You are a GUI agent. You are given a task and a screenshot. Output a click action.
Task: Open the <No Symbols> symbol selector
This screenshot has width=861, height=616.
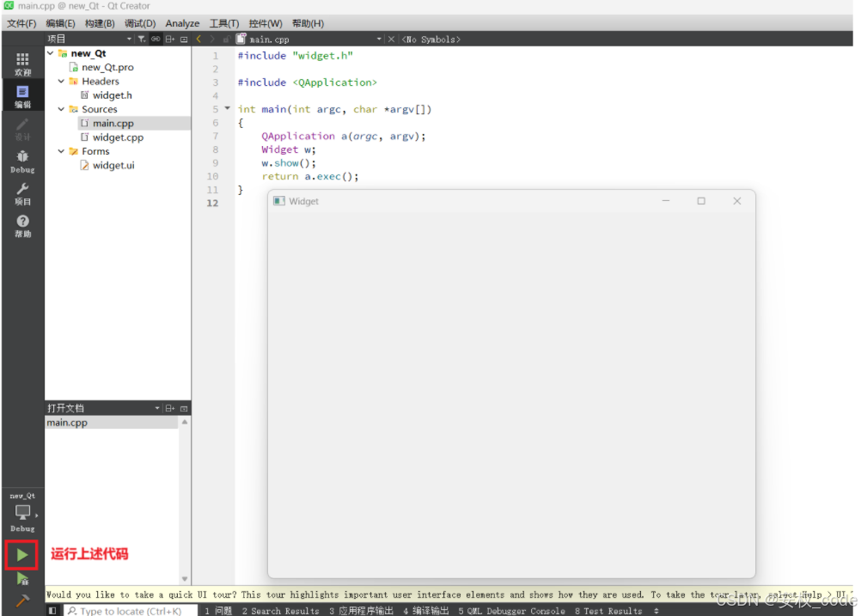(x=431, y=40)
